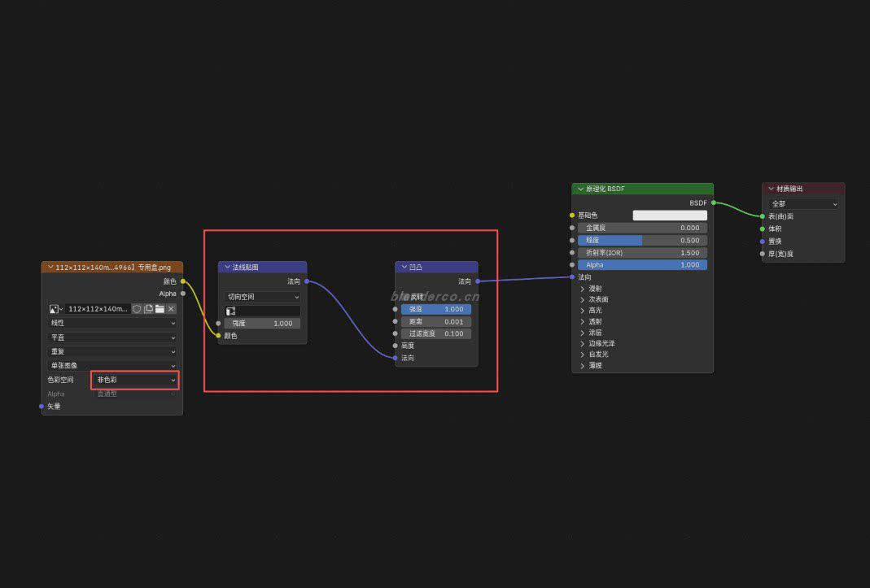The width and height of the screenshot is (870, 588).
Task: Click the 厚(宽)度 input socket
Action: tap(763, 254)
